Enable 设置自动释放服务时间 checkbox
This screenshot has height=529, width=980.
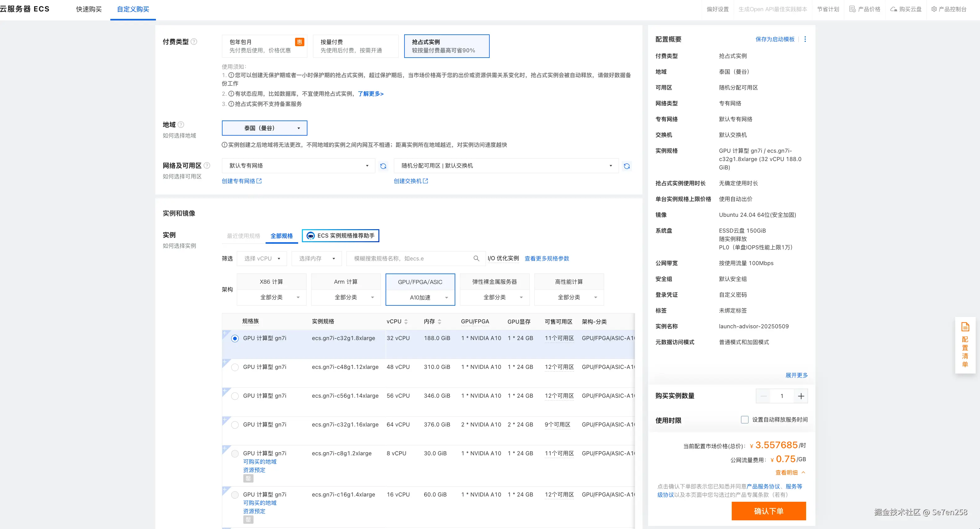pyautogui.click(x=744, y=419)
